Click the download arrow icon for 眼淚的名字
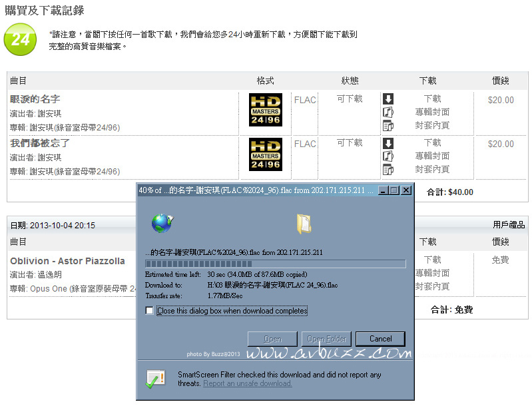Image resolution: width=532 pixels, height=410 pixels. [388, 99]
